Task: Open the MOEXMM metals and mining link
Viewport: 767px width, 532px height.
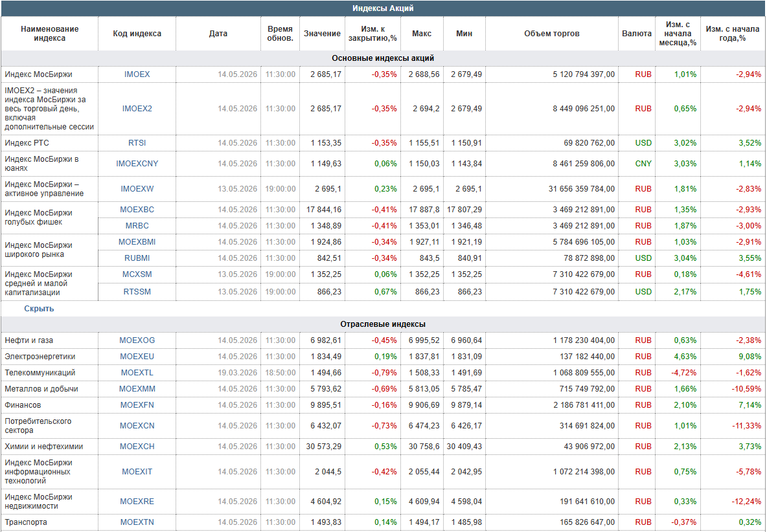Action: [x=137, y=389]
